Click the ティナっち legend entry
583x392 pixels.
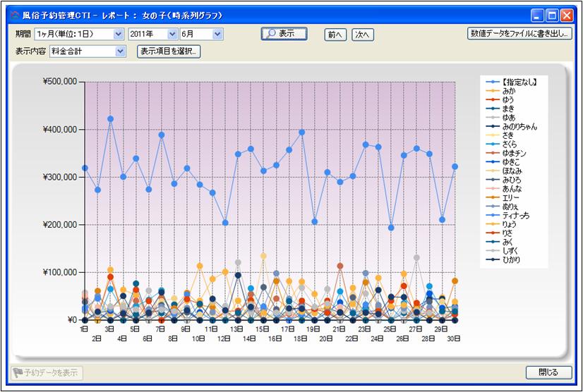point(515,215)
